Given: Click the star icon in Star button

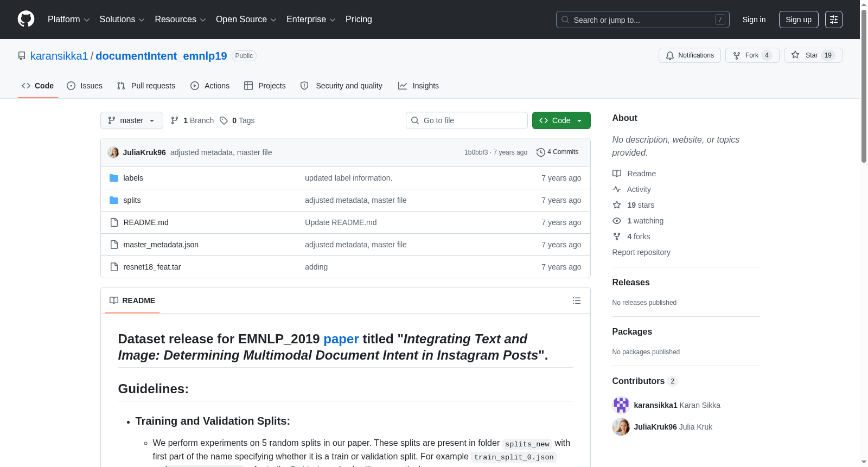Looking at the screenshot, I should coord(795,55).
